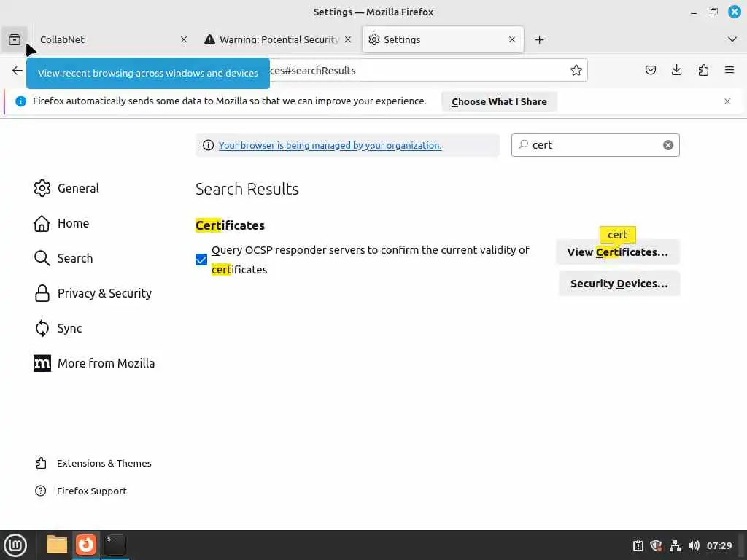The width and height of the screenshot is (747, 560).
Task: Open the Home settings category
Action: click(x=61, y=223)
